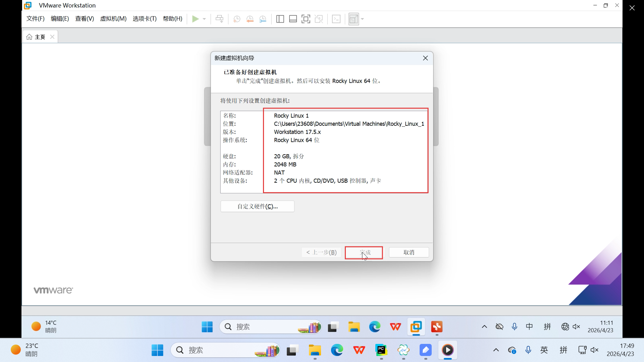This screenshot has height=362, width=644.
Task: Open the 虚拟机(M) menu
Action: [113, 19]
